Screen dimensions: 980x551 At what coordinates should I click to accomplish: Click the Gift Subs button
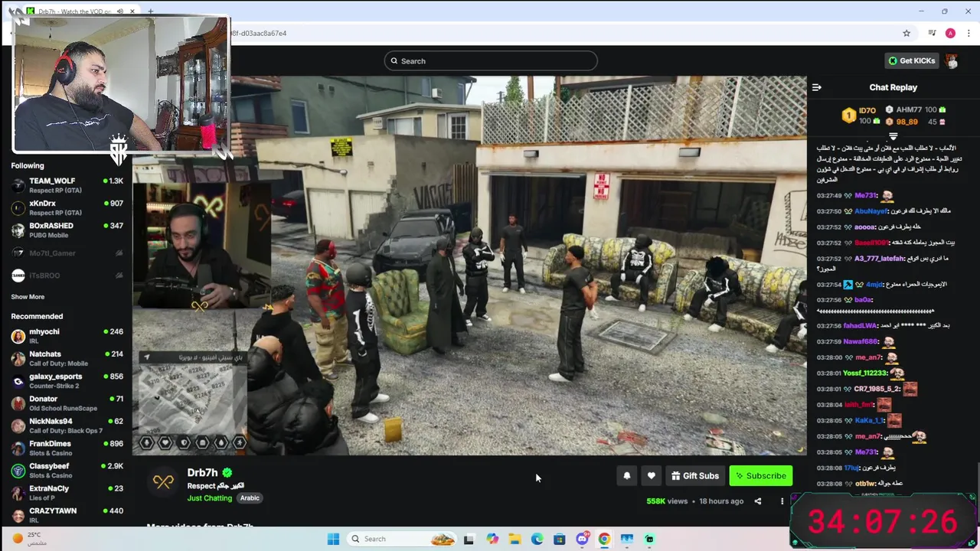click(x=695, y=476)
